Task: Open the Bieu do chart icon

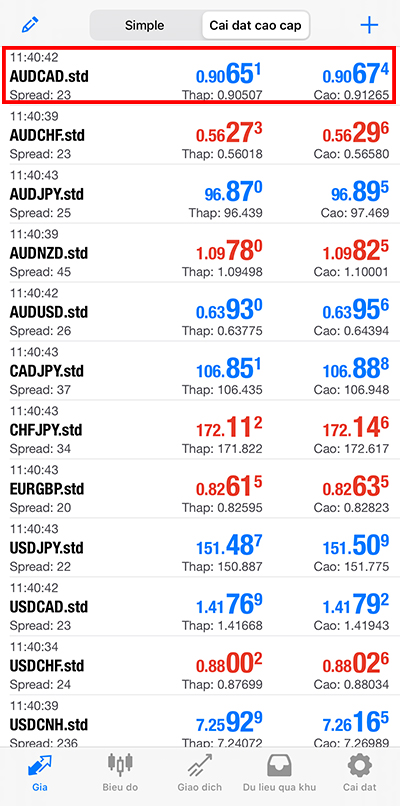Action: [x=120, y=765]
